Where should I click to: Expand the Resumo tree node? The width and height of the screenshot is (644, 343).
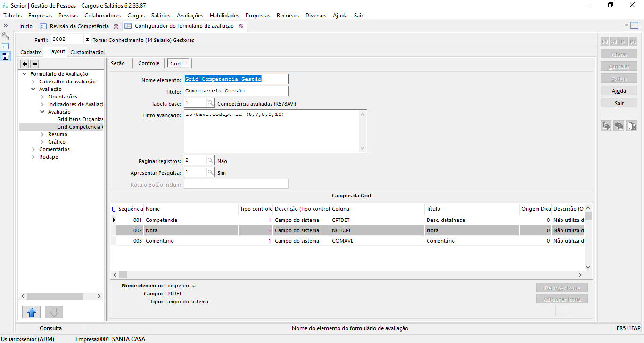click(x=42, y=134)
